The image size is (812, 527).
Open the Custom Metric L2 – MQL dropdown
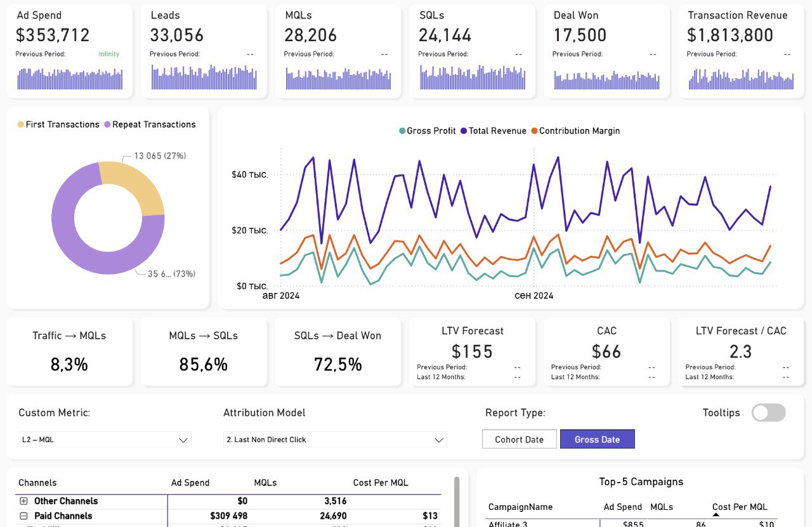tap(105, 439)
